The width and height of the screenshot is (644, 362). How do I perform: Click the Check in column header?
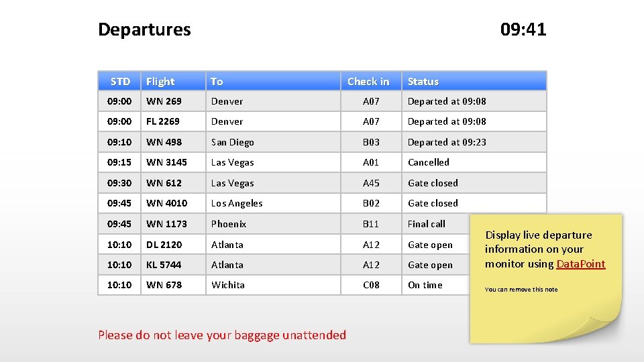pyautogui.click(x=371, y=81)
